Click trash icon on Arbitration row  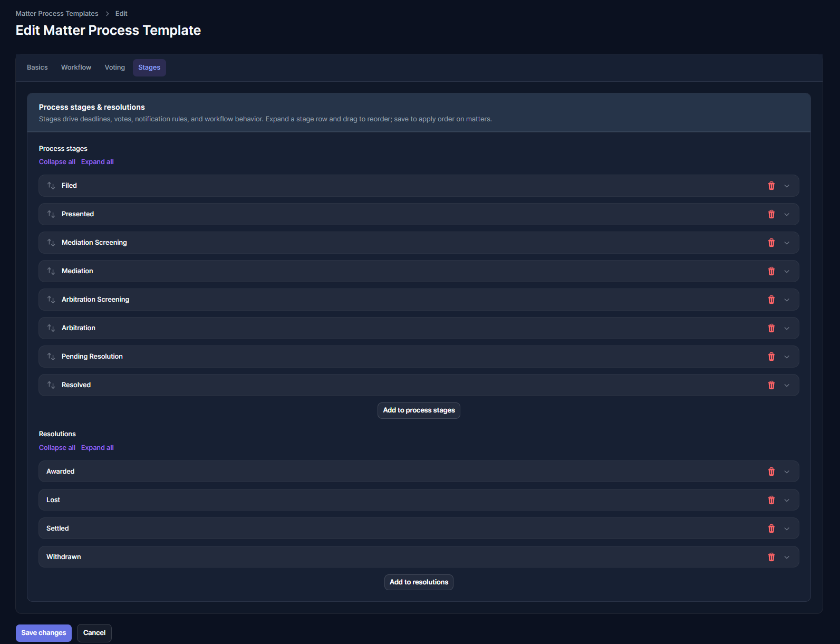coord(771,328)
